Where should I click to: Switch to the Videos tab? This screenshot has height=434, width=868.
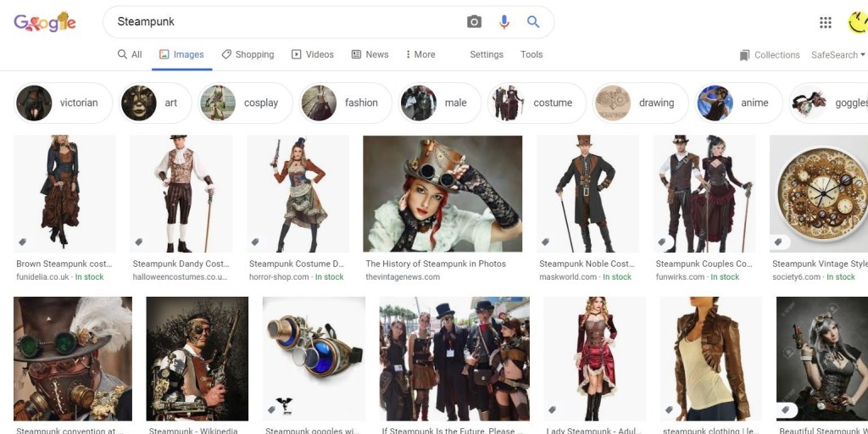tap(312, 54)
